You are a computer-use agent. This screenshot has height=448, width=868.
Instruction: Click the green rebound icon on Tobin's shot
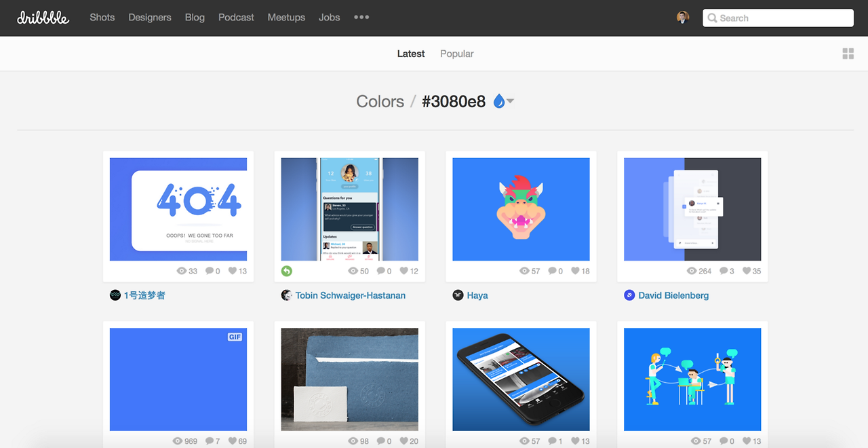(x=287, y=271)
